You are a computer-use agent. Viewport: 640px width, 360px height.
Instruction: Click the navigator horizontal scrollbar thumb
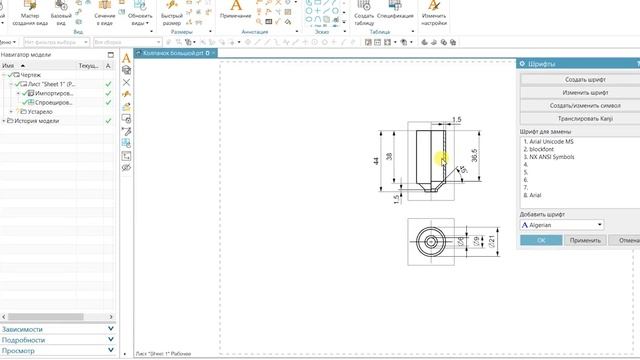(45, 317)
